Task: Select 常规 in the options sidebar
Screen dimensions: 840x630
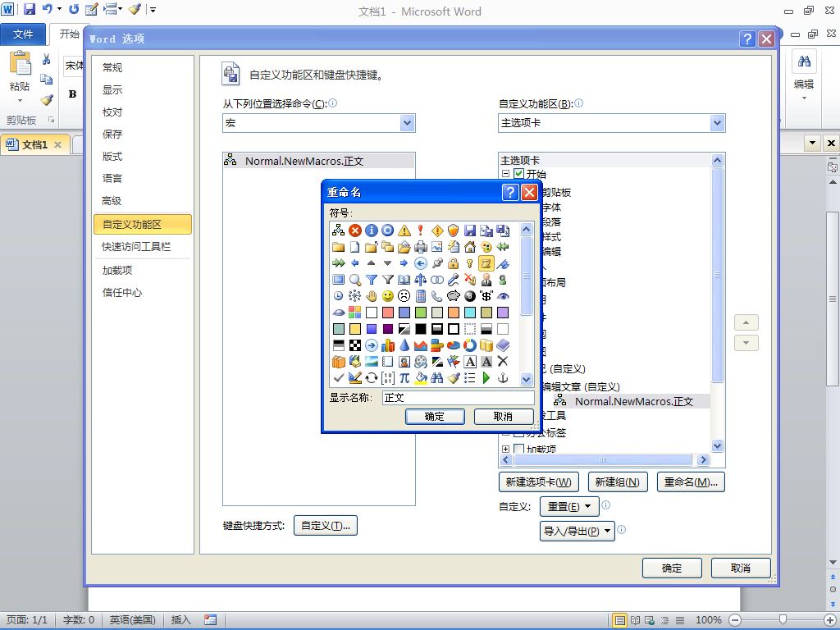Action: point(112,67)
